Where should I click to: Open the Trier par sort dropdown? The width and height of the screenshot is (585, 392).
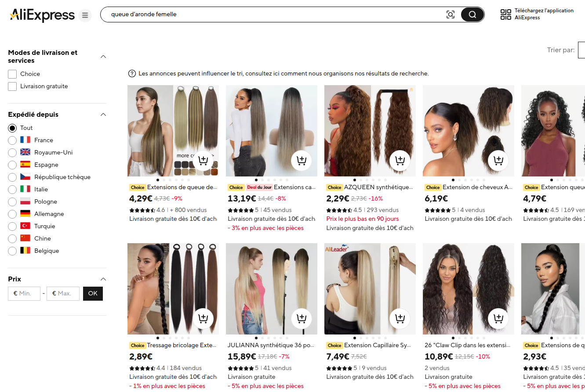(581, 50)
